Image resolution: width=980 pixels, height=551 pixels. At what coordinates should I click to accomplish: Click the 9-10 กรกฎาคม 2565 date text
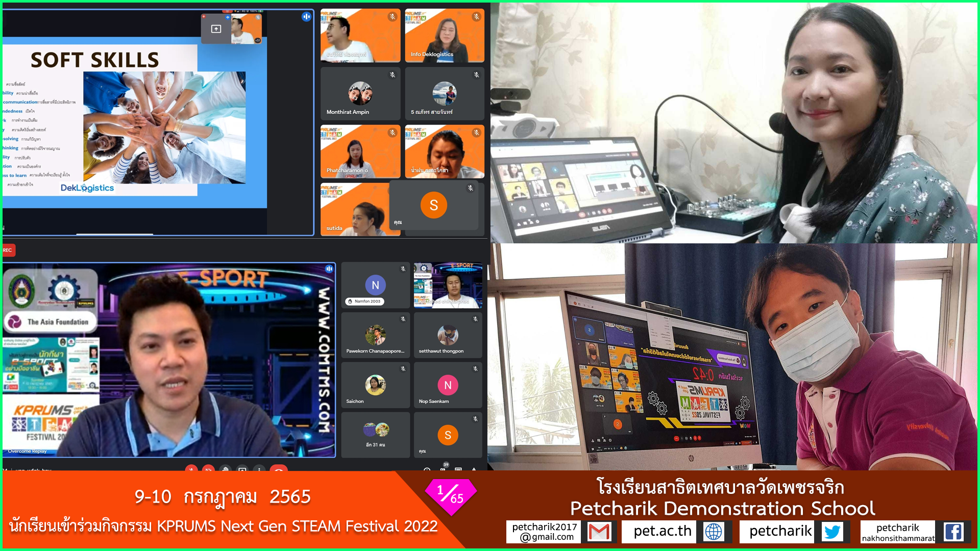point(223,496)
